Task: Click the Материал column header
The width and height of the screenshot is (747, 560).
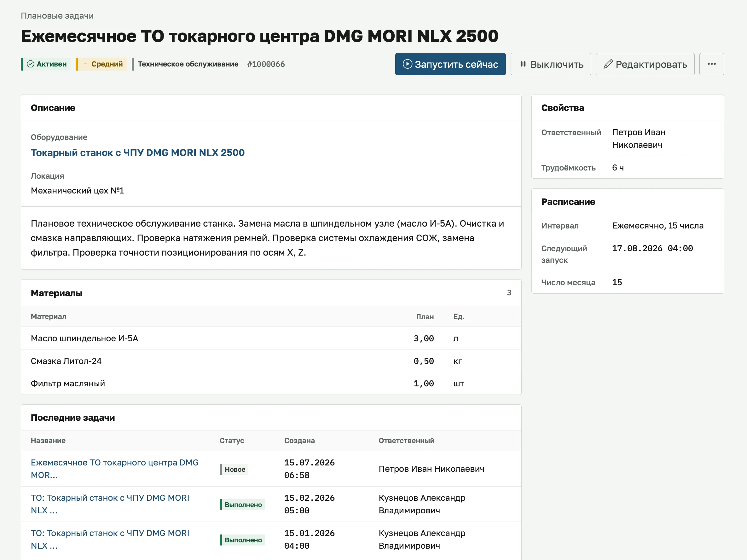Action: click(48, 317)
